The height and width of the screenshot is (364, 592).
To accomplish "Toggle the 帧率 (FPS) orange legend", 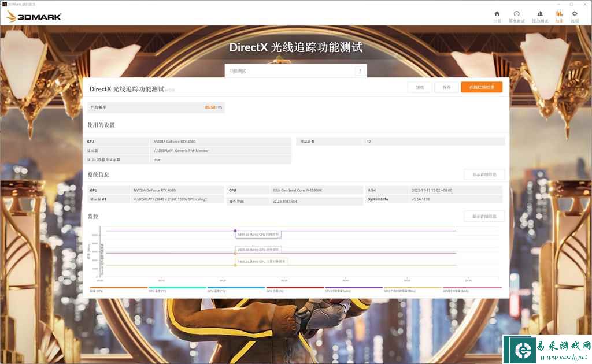I will coord(118,289).
